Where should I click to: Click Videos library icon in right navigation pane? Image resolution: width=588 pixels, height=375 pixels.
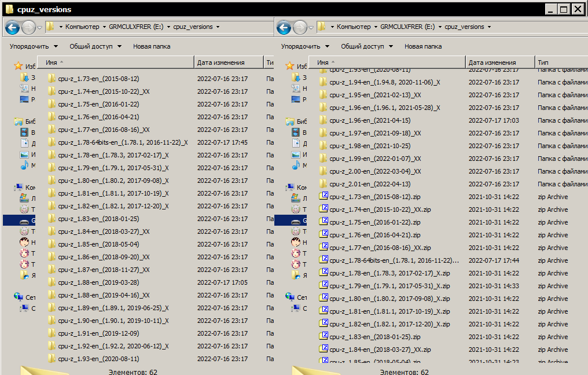pyautogui.click(x=296, y=132)
